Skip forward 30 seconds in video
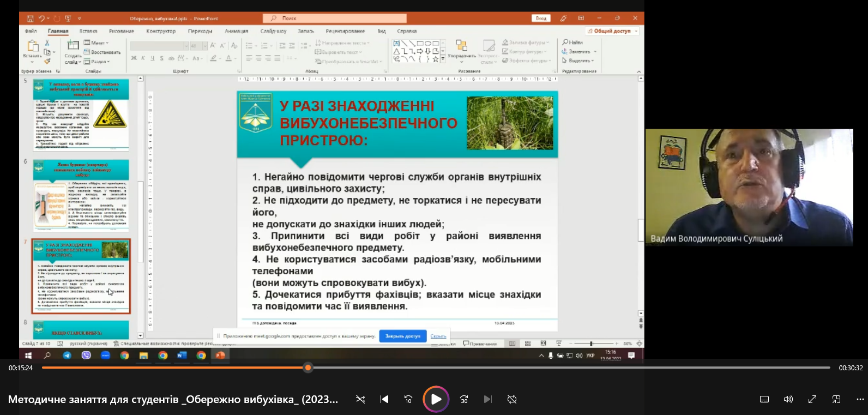Viewport: 868px width, 415px height. click(x=464, y=399)
